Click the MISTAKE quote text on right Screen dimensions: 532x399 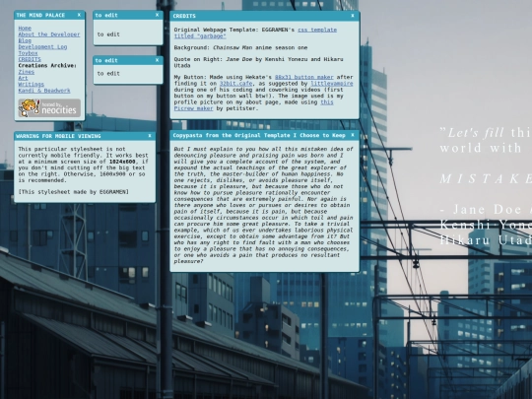[x=486, y=178]
